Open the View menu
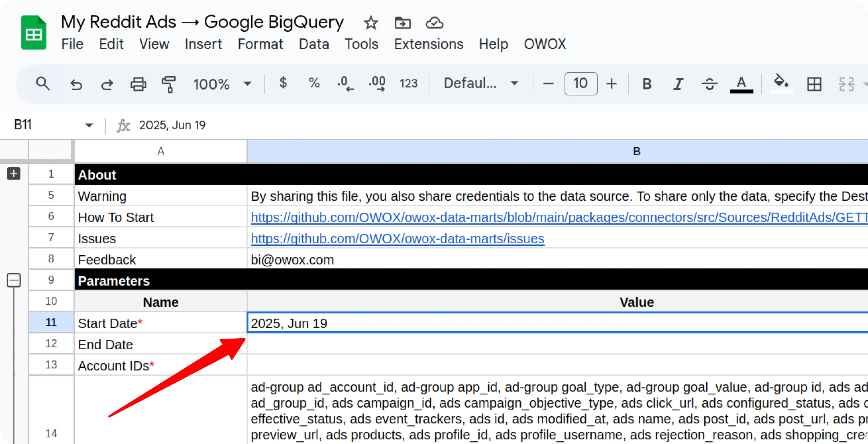The image size is (868, 444). 154,44
